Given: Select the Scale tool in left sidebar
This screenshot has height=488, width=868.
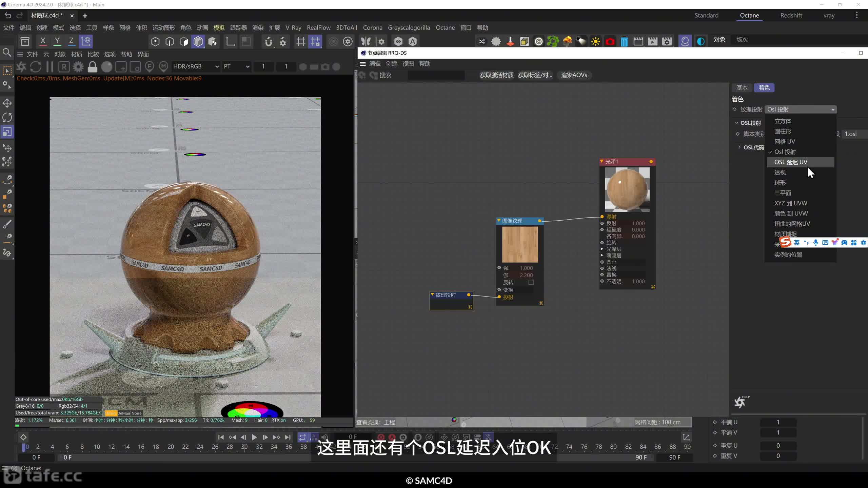Looking at the screenshot, I should pyautogui.click(x=7, y=131).
